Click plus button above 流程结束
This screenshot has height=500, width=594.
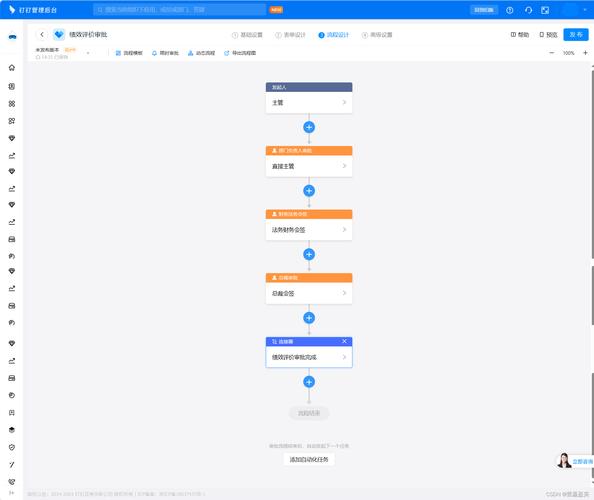[x=309, y=382]
